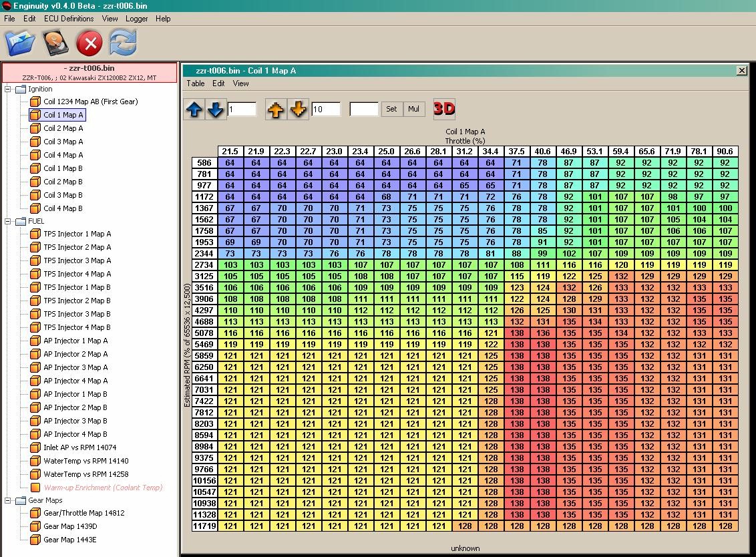Open the Logger menu
Viewport: 756px width, 557px height.
[x=137, y=19]
